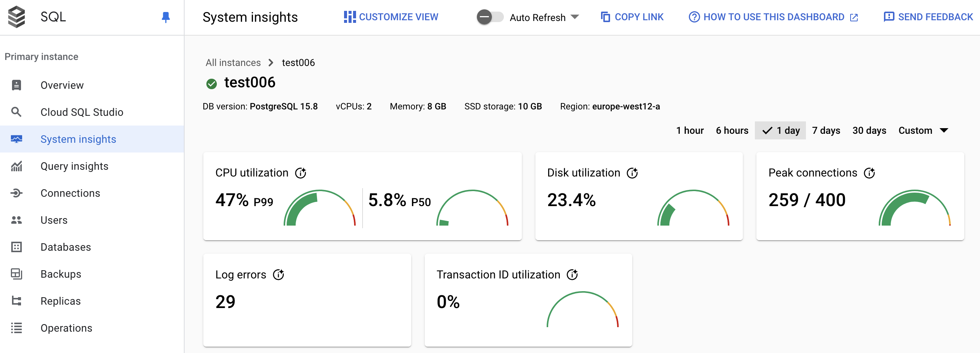Click the Peak connections gauge
The image size is (980, 353).
tap(915, 208)
